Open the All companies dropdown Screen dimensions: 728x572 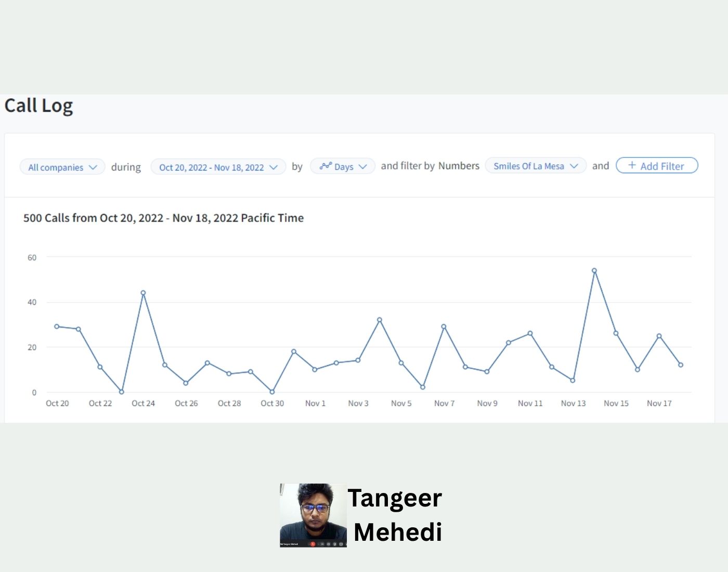62,167
